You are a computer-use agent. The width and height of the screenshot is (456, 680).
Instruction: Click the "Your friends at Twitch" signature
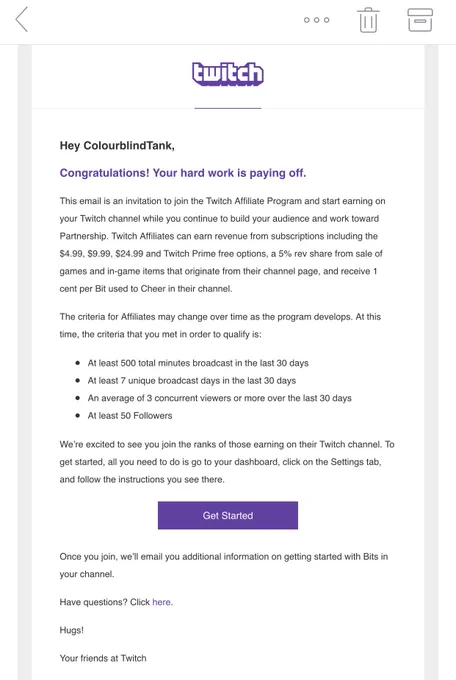pyautogui.click(x=103, y=658)
